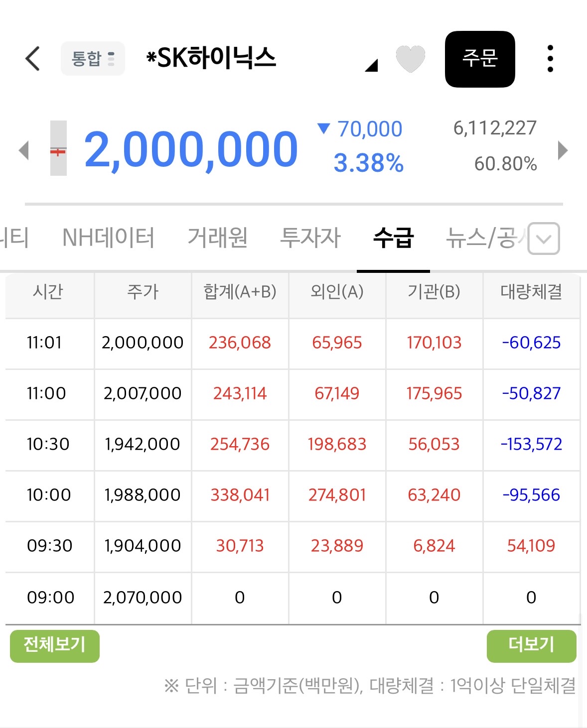Screen dimensions: 587x728
Task: Go to next stock with right triangle
Action: click(x=563, y=150)
